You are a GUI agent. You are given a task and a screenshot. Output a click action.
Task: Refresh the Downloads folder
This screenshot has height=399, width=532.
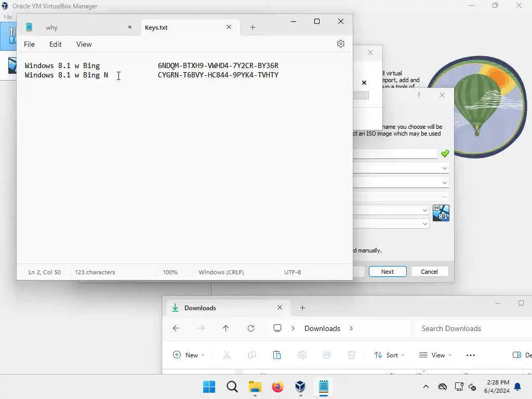[x=251, y=328]
